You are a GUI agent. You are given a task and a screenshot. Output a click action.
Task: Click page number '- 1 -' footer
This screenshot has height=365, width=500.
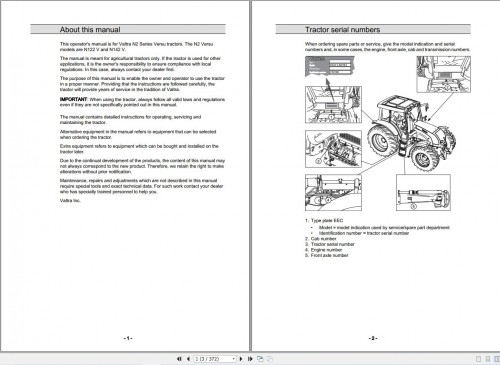128,338
